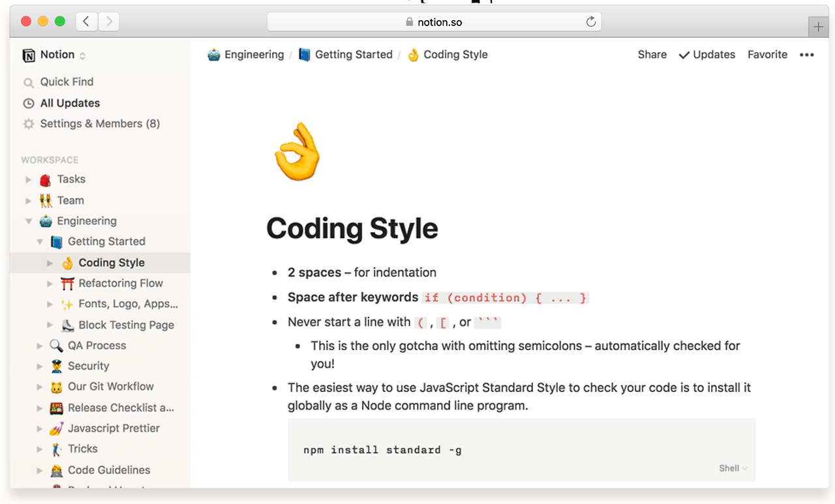Click the Security police officer icon
This screenshot has width=835, height=504.
(57, 366)
